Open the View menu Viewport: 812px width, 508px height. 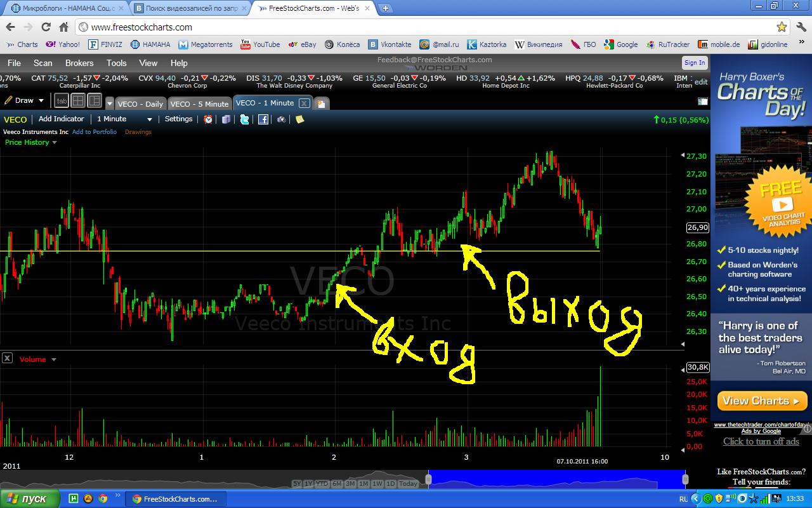point(148,63)
